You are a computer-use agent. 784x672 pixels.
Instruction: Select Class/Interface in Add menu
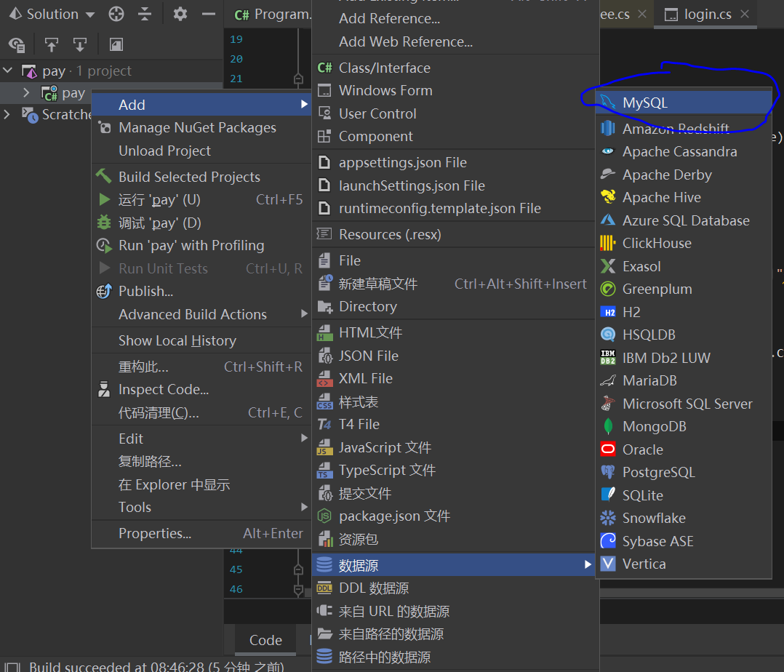455,68
